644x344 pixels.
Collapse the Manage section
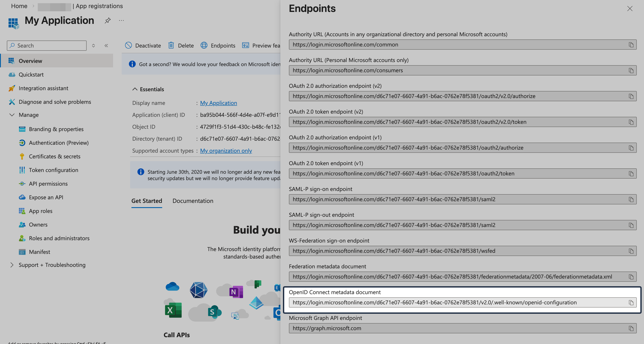(x=12, y=115)
